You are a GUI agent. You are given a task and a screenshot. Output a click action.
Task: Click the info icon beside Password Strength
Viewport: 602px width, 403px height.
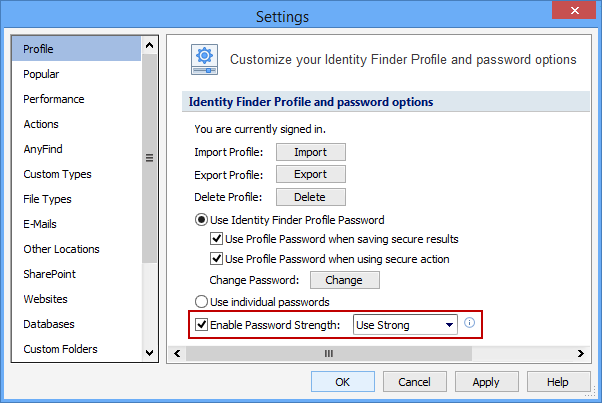point(469,324)
